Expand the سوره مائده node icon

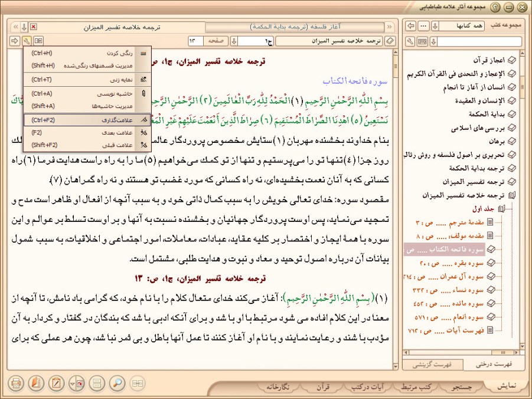click(490, 303)
